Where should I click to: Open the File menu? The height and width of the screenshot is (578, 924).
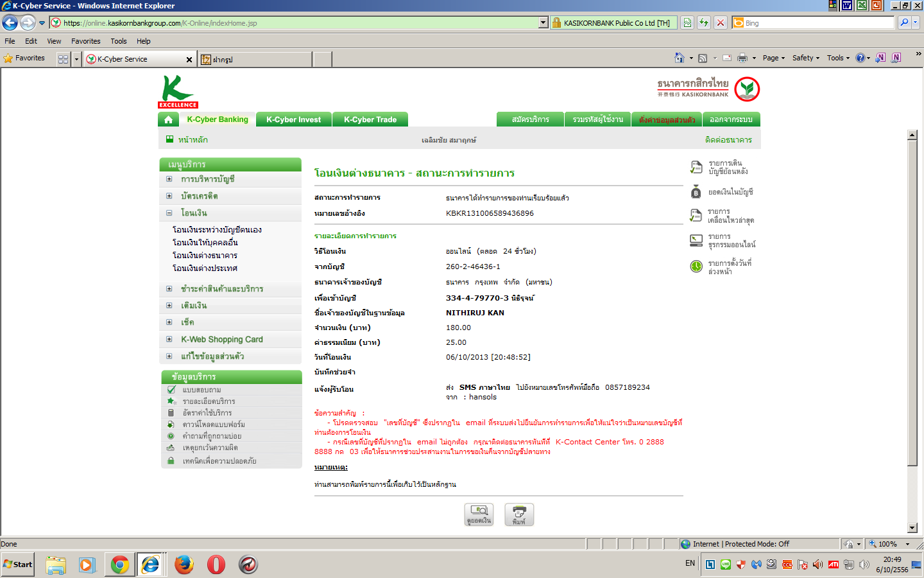click(x=10, y=41)
